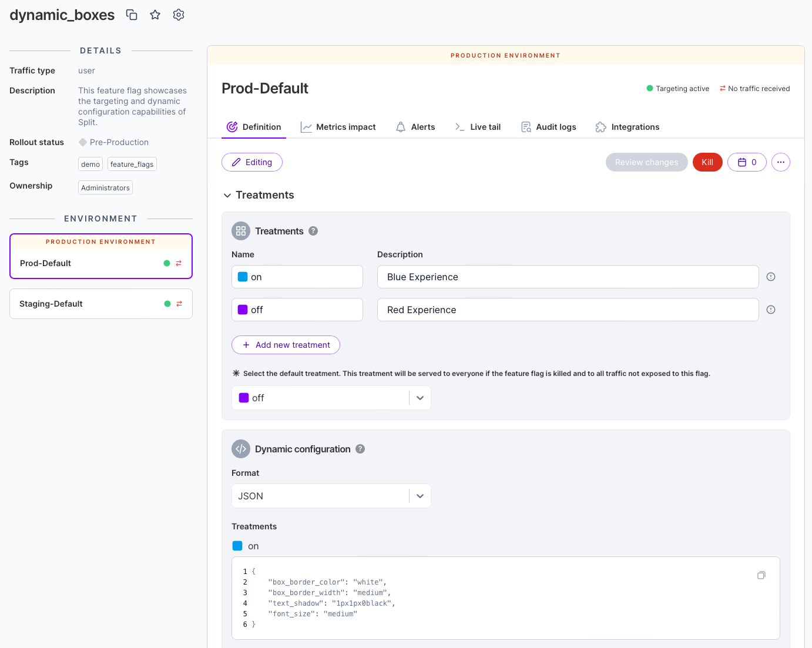
Task: Copy the JSON configuration for on treatment
Action: coord(761,575)
